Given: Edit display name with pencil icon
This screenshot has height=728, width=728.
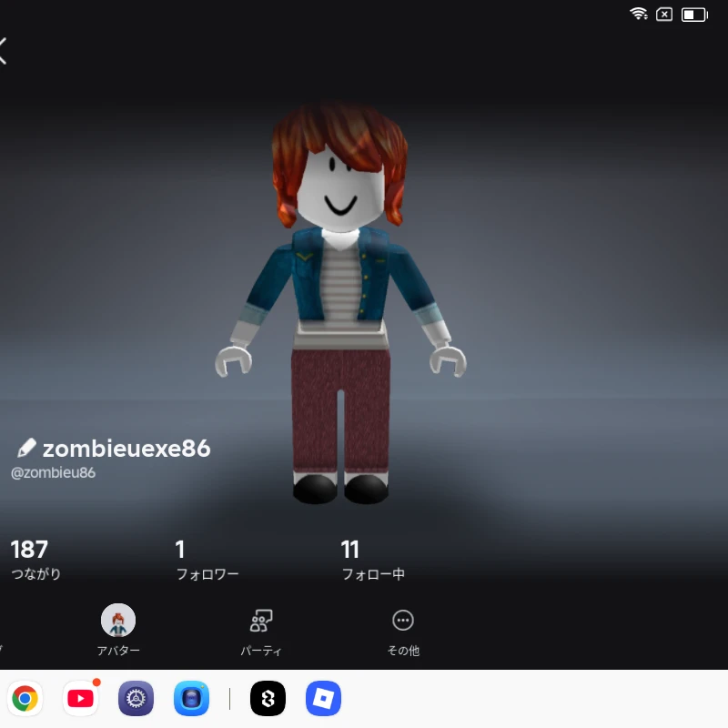Looking at the screenshot, I should click(x=26, y=448).
